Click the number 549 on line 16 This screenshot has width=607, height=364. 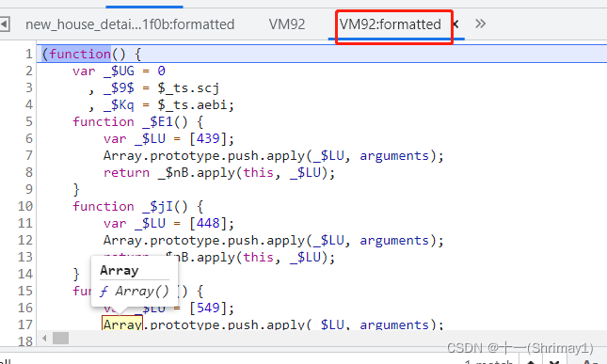208,308
